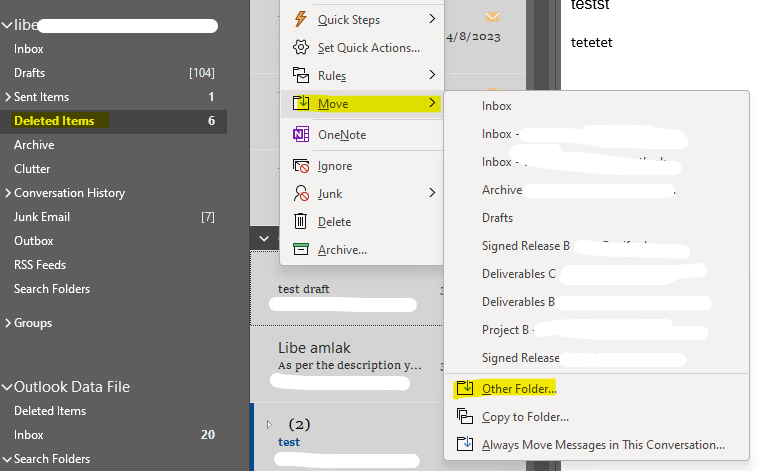Select the Deleted Items folder with 6 items
This screenshot has width=767, height=471.
(113, 121)
